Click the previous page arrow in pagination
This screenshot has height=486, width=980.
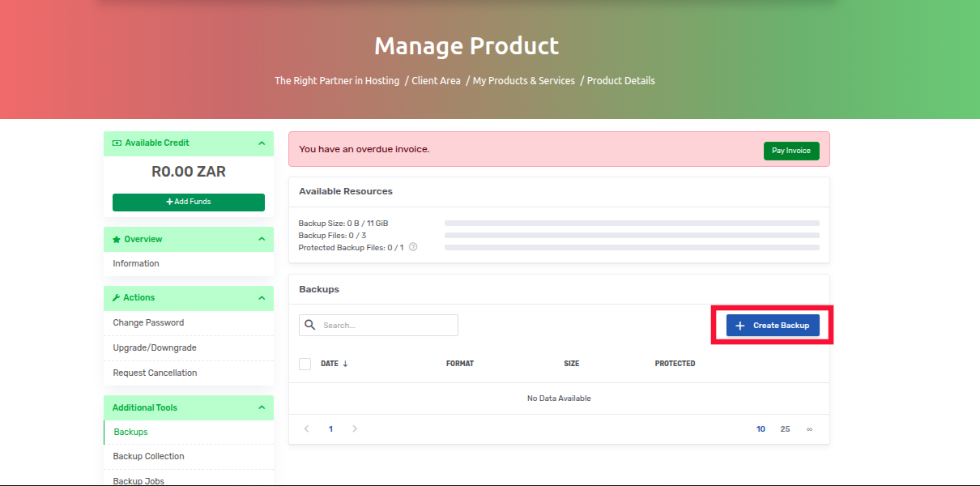306,428
